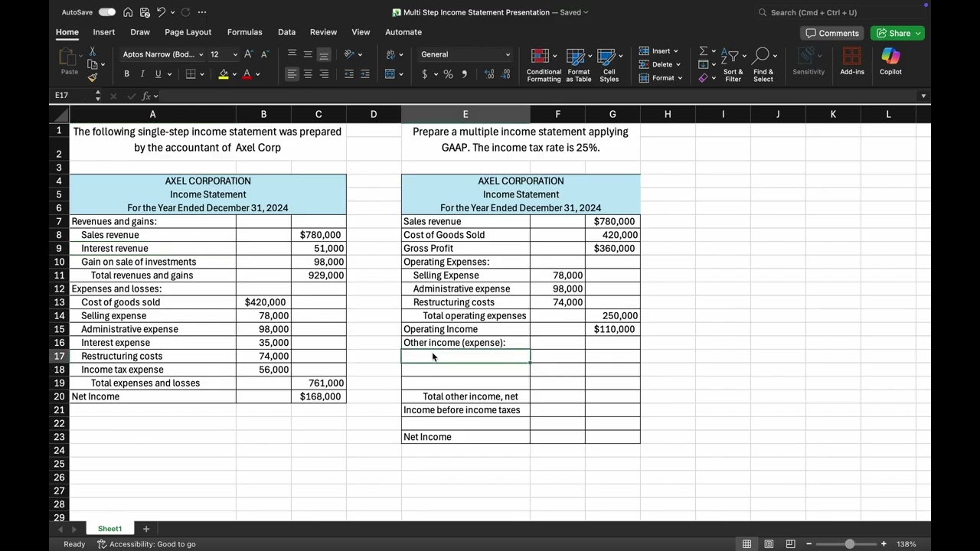Toggle the AutoSave switch
Screen dimensions: 980x551
(107, 12)
